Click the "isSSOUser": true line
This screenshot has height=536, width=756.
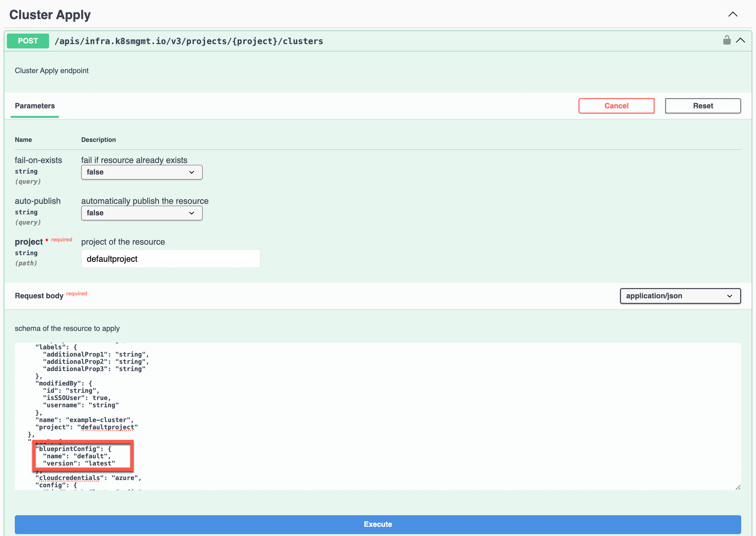77,398
